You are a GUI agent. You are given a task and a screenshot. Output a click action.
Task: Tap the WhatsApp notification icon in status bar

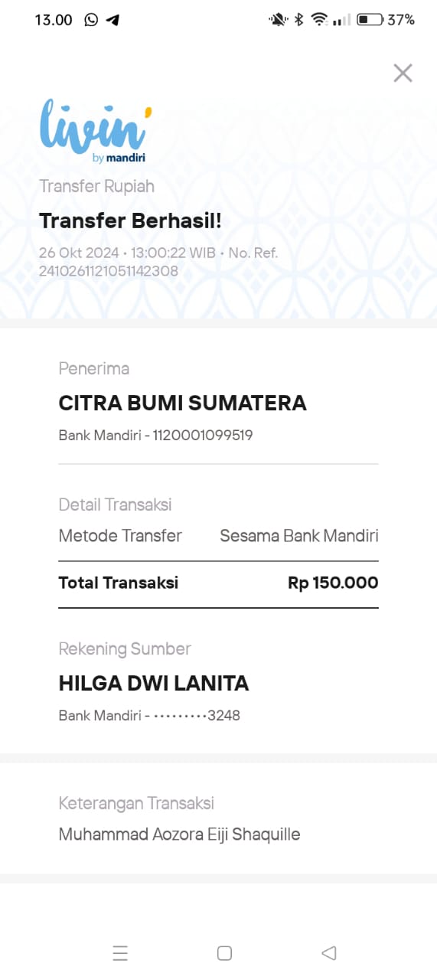tap(92, 20)
